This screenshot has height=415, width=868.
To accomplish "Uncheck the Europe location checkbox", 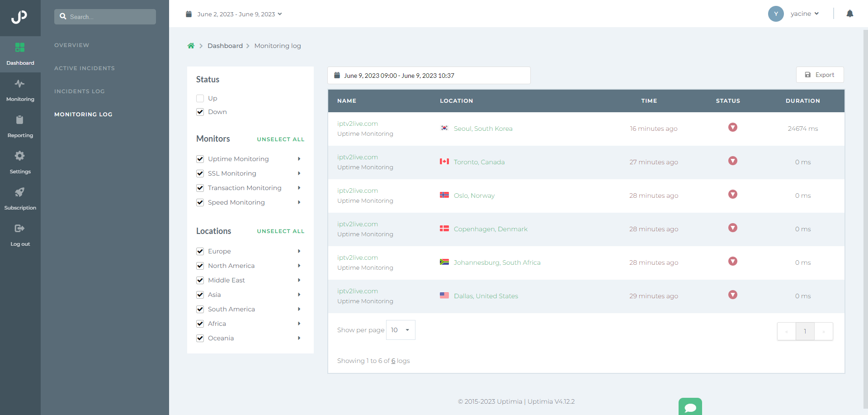I will pos(200,251).
